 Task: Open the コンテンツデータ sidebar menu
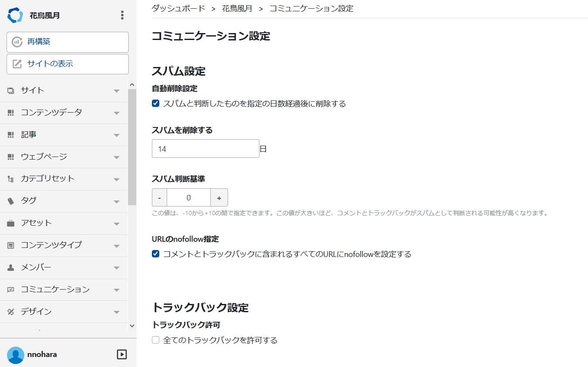coord(64,113)
